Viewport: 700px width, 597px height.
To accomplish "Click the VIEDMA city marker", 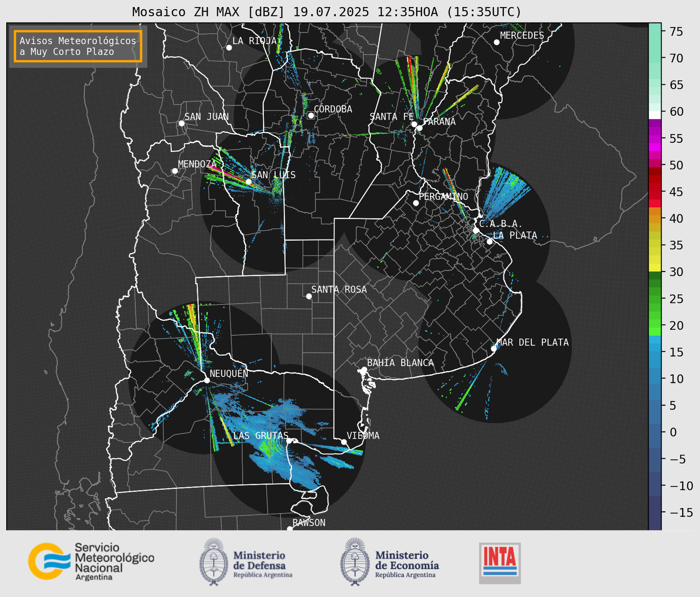I will click(x=344, y=442).
